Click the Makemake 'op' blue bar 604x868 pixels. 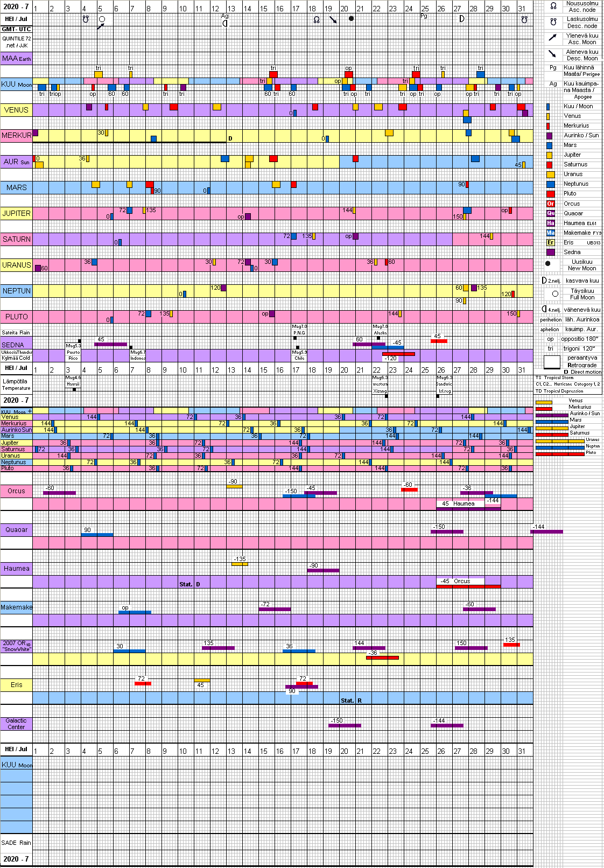tap(135, 612)
